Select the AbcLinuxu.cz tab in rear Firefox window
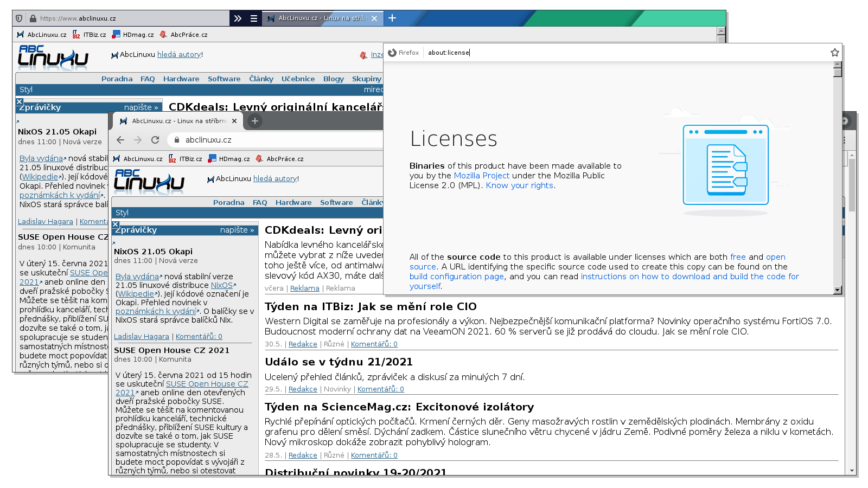This screenshot has width=868, height=488. coord(322,18)
